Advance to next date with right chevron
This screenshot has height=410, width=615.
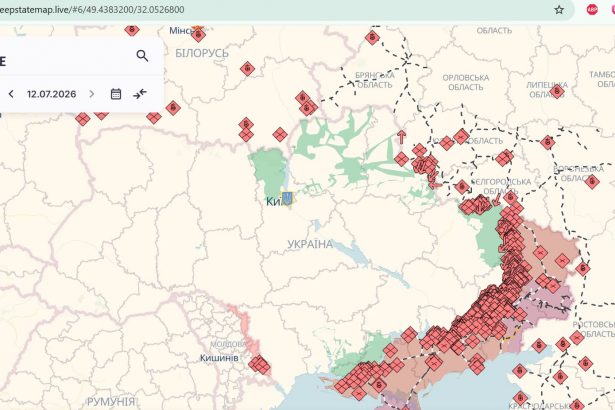click(92, 94)
